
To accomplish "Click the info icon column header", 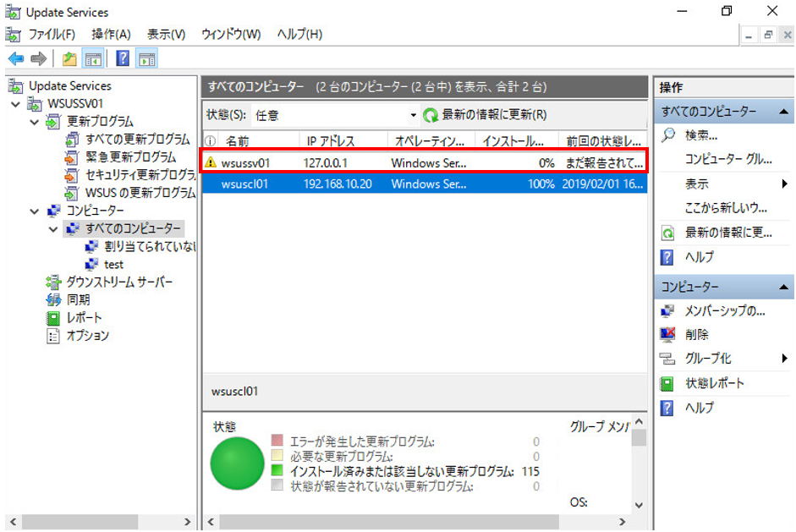I will 210,140.
